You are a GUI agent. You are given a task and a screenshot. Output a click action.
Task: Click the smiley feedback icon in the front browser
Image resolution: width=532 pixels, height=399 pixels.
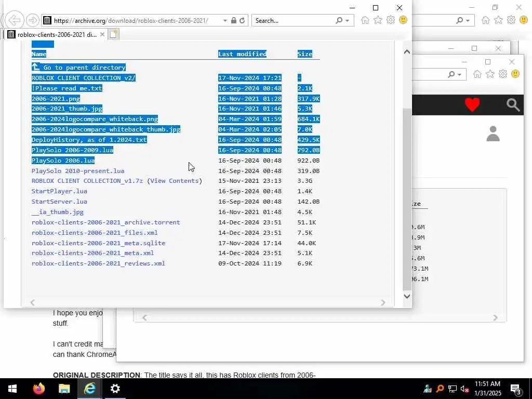pos(403,20)
